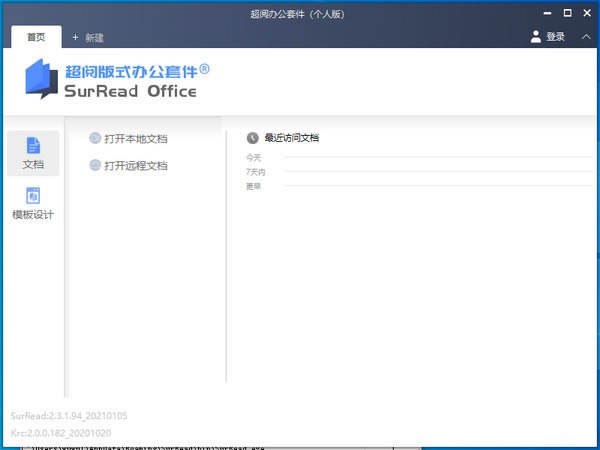Screen dimensions: 600x450
Task: Click the user avatar icon beside 登录
Action: (x=536, y=37)
